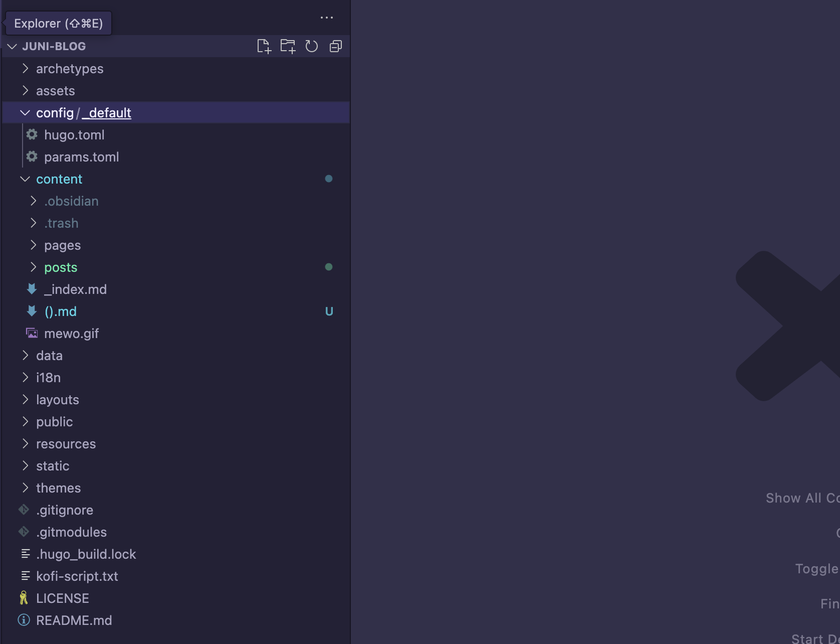The height and width of the screenshot is (644, 840).
Task: Open the .gitignore file
Action: (x=65, y=510)
